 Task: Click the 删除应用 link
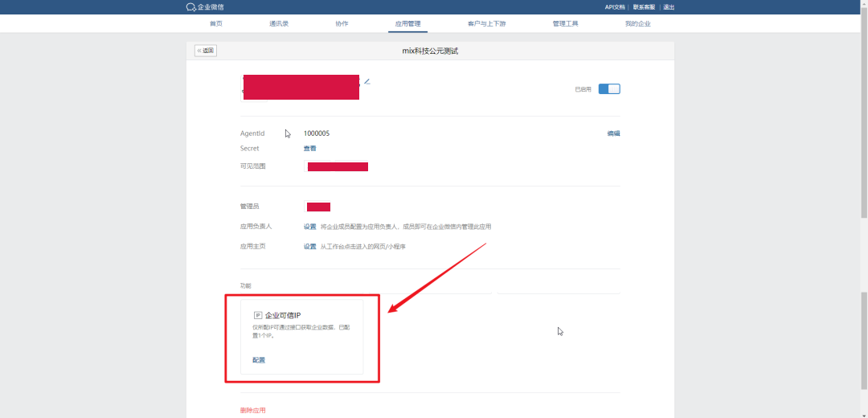pyautogui.click(x=252, y=410)
